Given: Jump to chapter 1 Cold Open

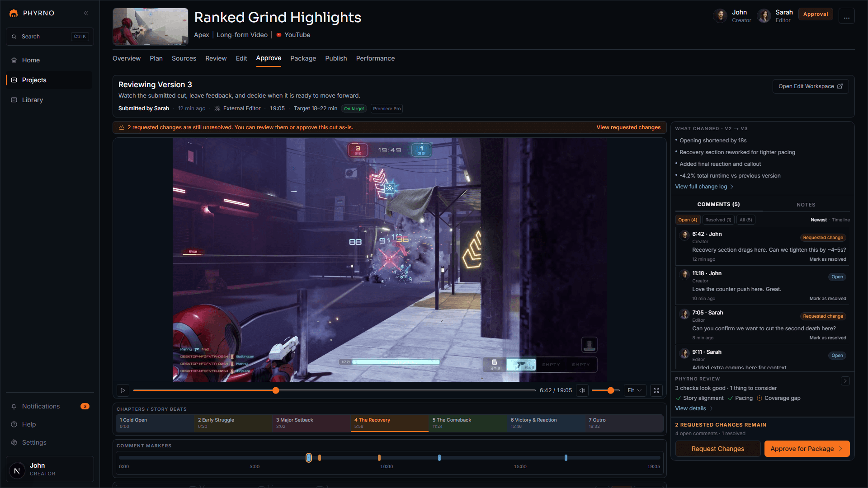Looking at the screenshot, I should 155,423.
